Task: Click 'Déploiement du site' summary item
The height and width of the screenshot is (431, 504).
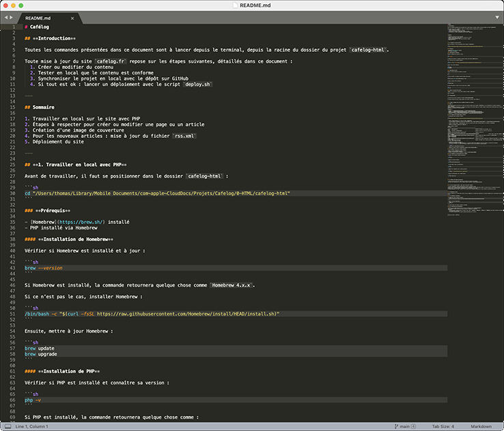Action: coord(54,142)
